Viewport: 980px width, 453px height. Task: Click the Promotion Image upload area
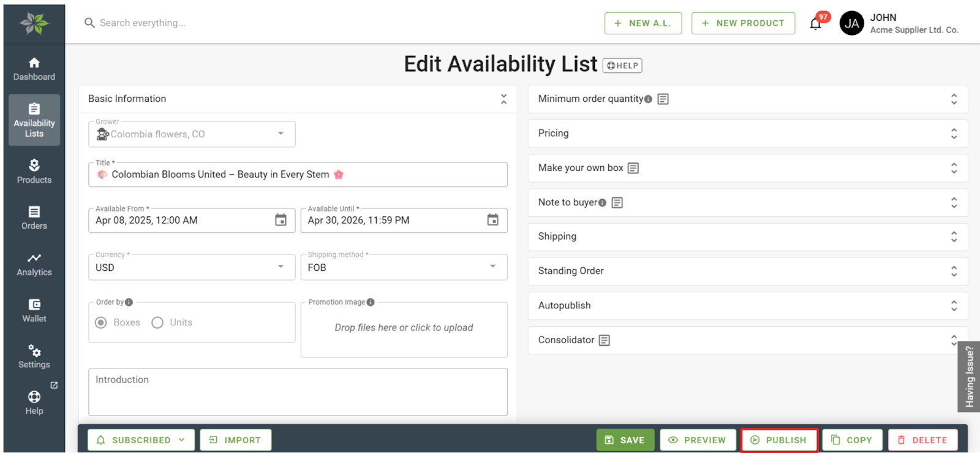[x=404, y=328]
